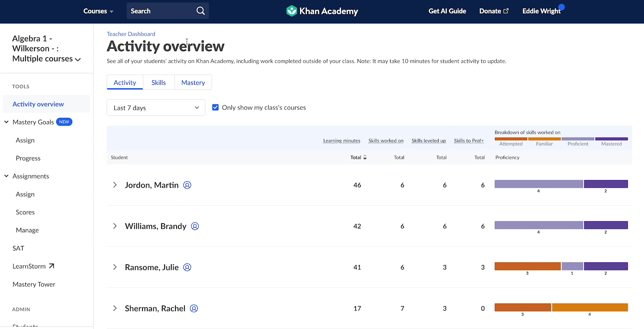Expand Williams, Brandy's row
Image resolution: width=644 pixels, height=329 pixels.
pyautogui.click(x=115, y=226)
